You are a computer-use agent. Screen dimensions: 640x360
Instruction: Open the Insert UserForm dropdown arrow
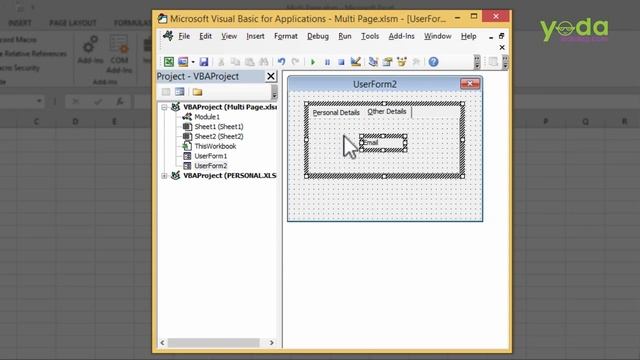(x=193, y=62)
